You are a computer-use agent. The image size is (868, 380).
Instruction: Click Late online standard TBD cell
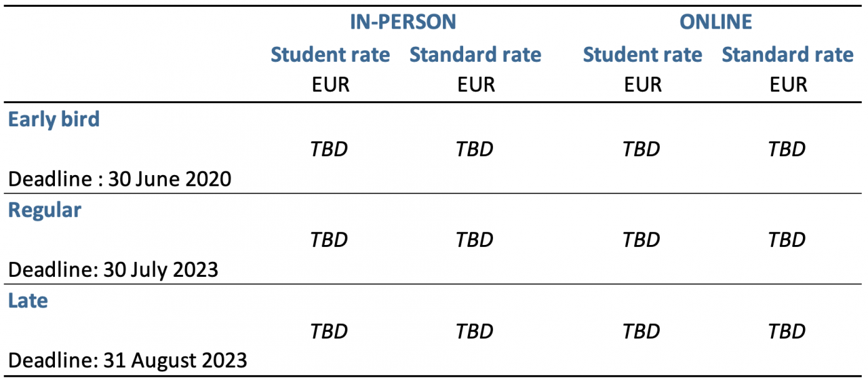787,331
